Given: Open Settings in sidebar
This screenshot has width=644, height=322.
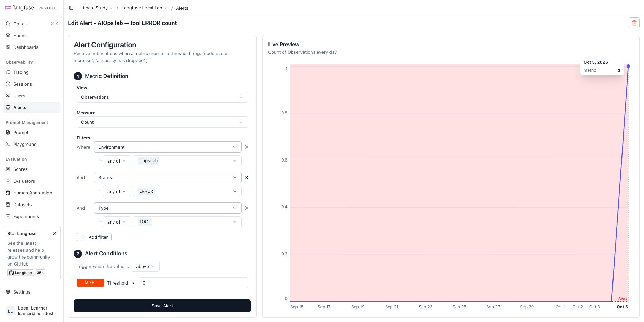Looking at the screenshot, I should [x=32, y=292].
